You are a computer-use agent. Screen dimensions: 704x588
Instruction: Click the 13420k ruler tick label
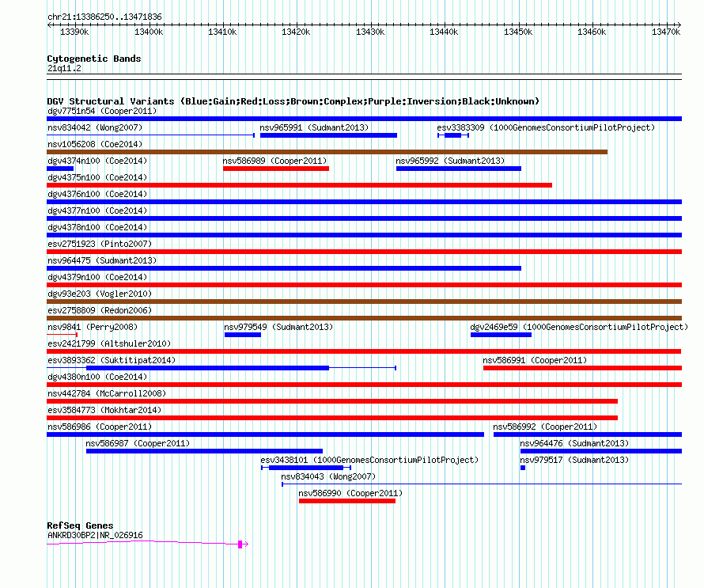[x=296, y=32]
